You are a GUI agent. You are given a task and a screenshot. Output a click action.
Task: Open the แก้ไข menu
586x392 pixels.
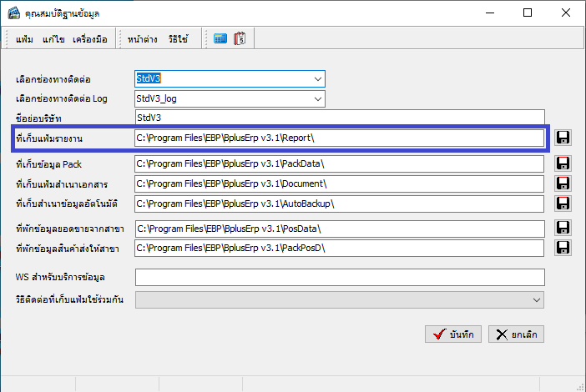point(54,39)
